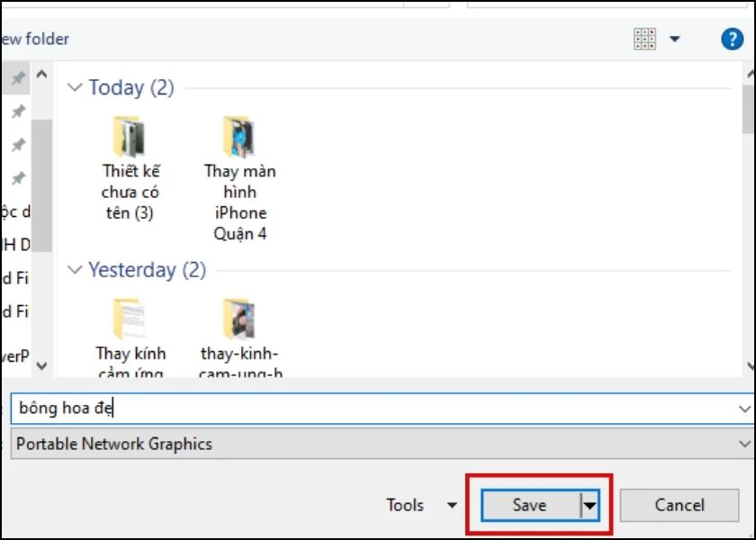Click the view layout grid icon

click(x=644, y=39)
